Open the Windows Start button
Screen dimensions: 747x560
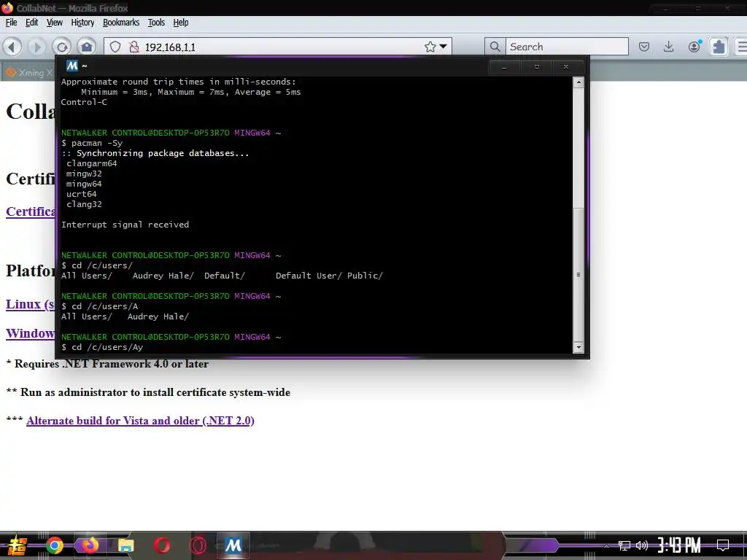(18, 545)
